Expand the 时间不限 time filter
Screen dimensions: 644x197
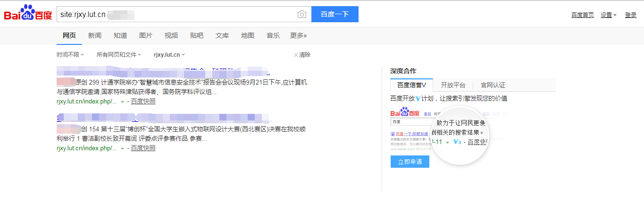pyautogui.click(x=70, y=55)
